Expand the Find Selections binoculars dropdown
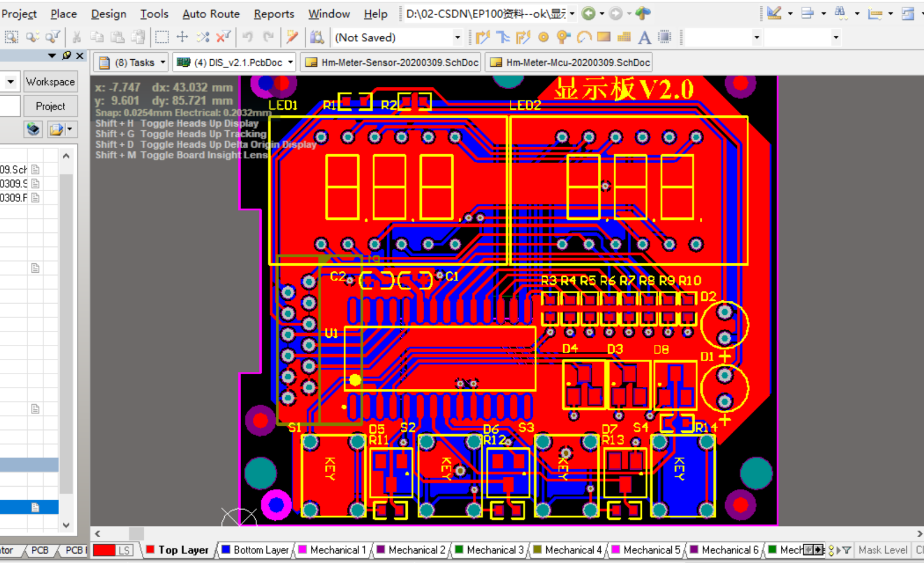 coord(857,13)
